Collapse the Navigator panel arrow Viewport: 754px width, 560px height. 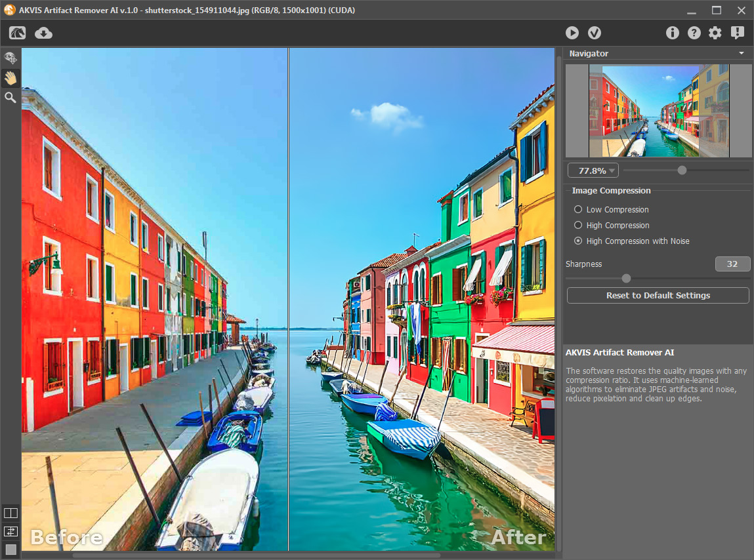[x=741, y=53]
